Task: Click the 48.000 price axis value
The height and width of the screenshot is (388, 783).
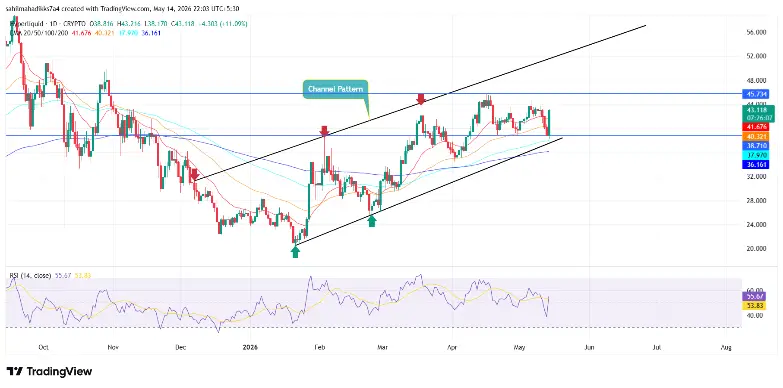Action: tap(757, 80)
